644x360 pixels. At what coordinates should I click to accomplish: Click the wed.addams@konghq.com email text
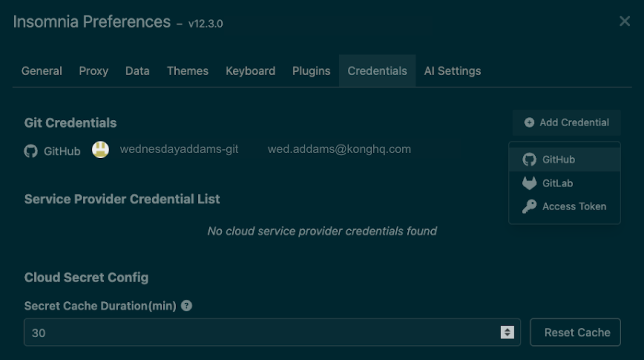pos(339,149)
